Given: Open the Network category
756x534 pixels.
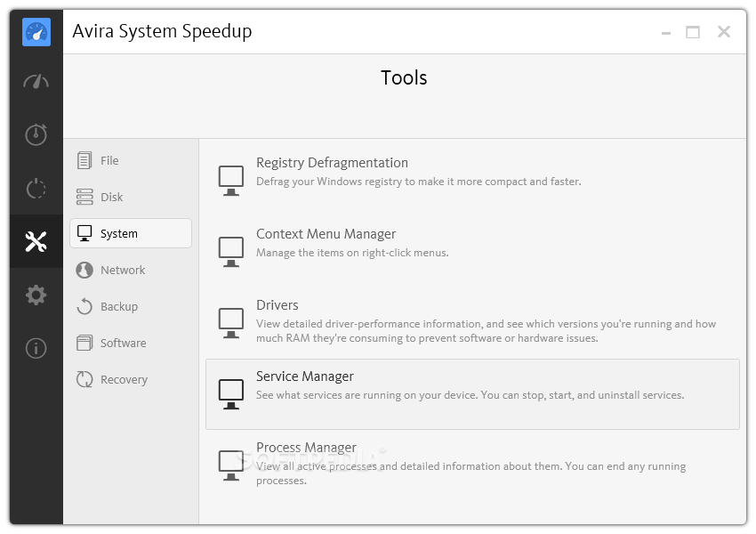Looking at the screenshot, I should tap(123, 271).
